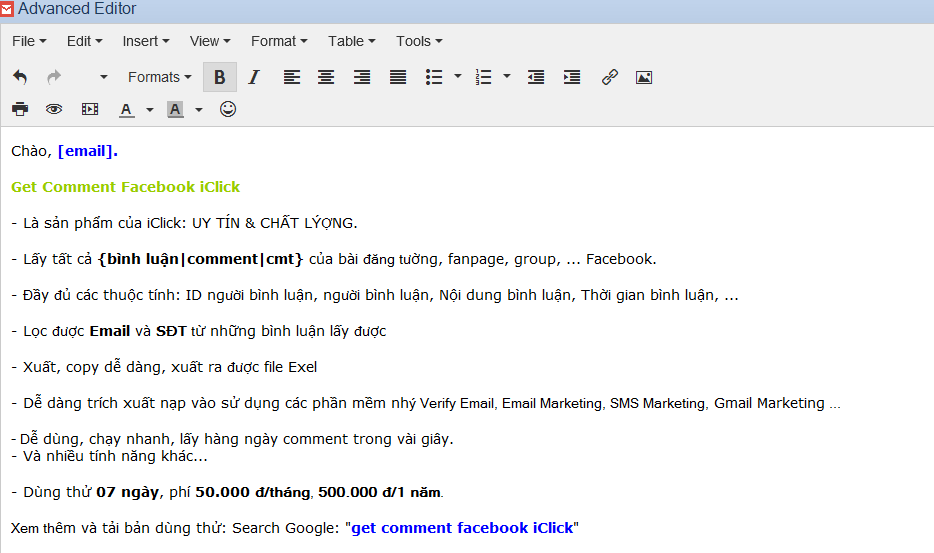This screenshot has width=934, height=553.
Task: Insert an image icon
Action: coord(644,77)
